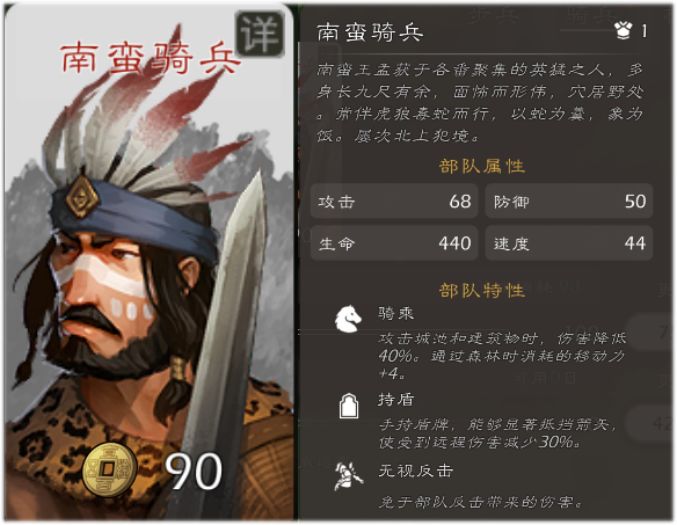677x525 pixels.
Task: Click the 部队特性 section header
Action: pyautogui.click(x=482, y=291)
